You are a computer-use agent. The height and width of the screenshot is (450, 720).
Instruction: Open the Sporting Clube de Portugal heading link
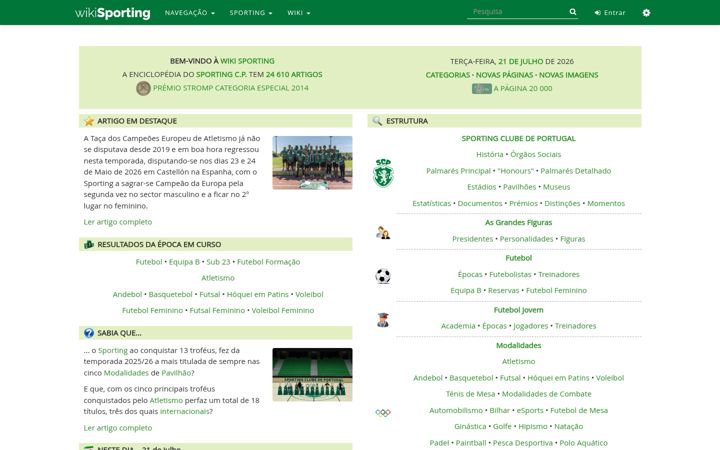(x=518, y=139)
